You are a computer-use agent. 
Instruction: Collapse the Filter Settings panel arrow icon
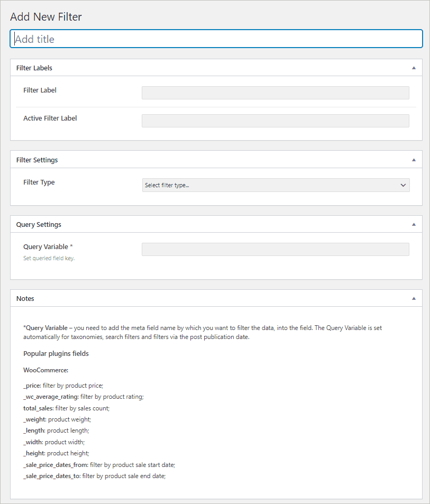414,159
